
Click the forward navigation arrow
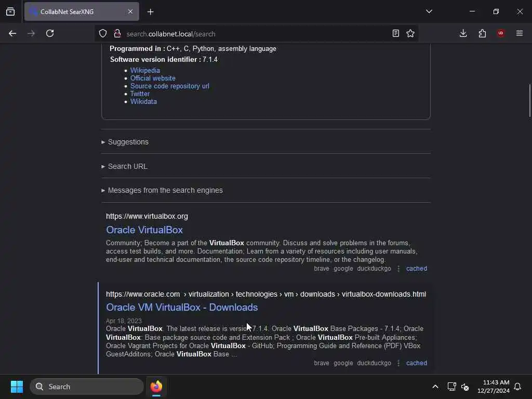(31, 34)
